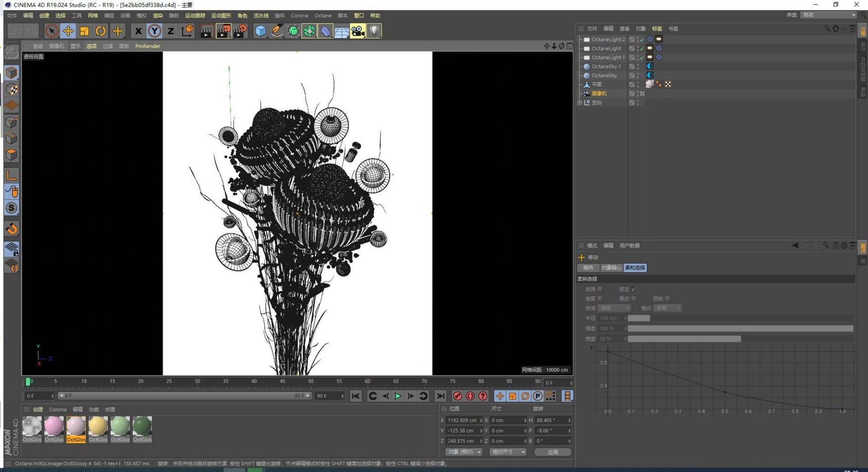Click the cube primitive object icon
The width and height of the screenshot is (868, 472).
[260, 31]
